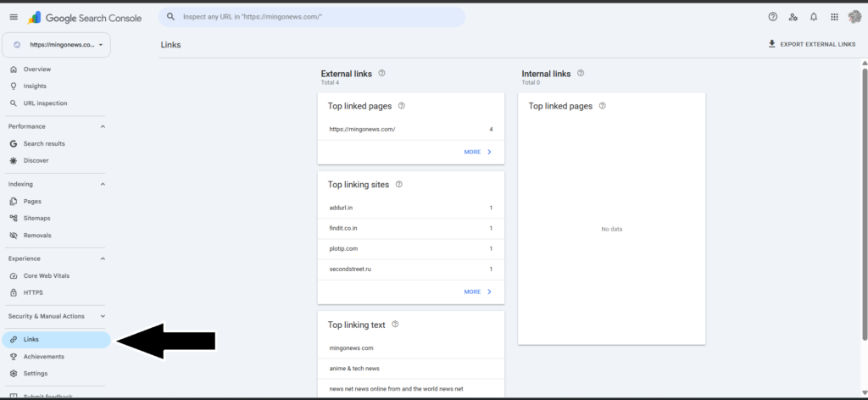Image resolution: width=868 pixels, height=400 pixels.
Task: Expand Security & Manual Actions section
Action: tap(103, 316)
